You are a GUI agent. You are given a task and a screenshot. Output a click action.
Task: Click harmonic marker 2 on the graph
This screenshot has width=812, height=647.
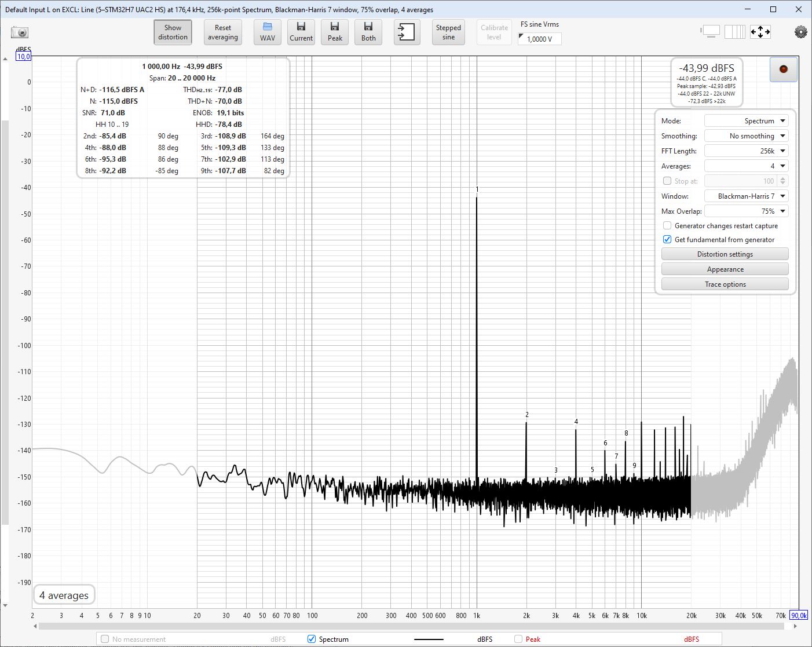[x=527, y=415]
